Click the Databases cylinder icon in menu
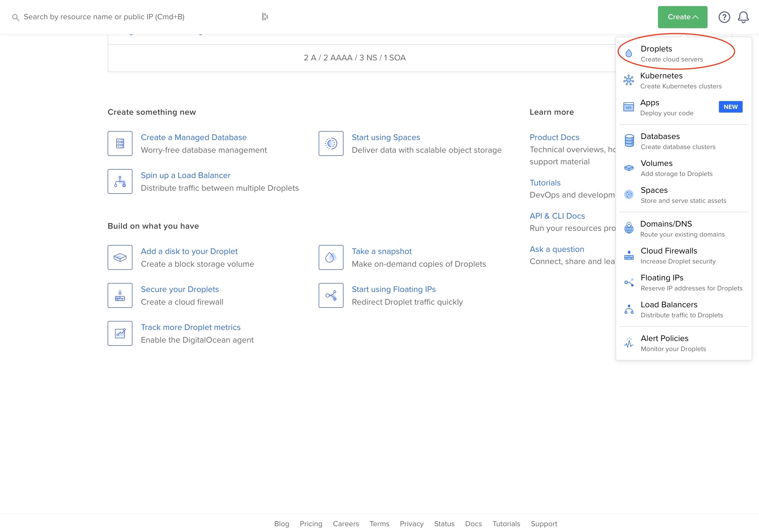The height and width of the screenshot is (532, 759). [x=629, y=141]
